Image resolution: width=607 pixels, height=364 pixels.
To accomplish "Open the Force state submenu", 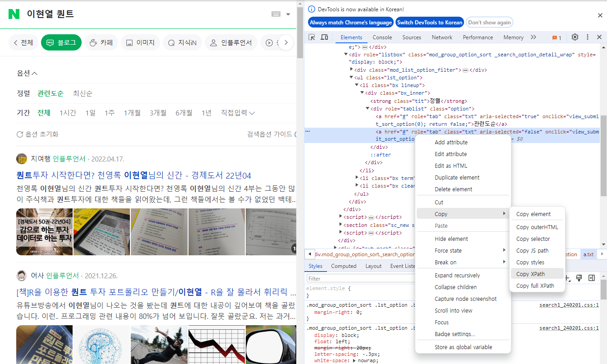I will 464,250.
